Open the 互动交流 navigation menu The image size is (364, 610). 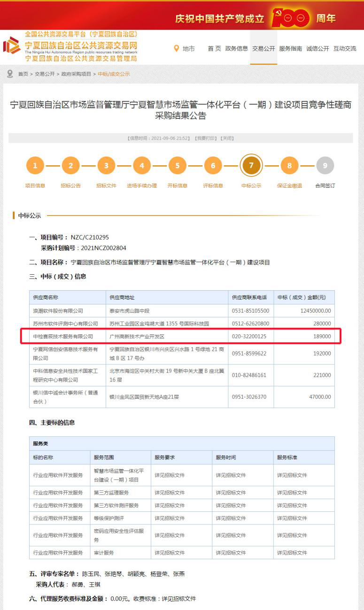click(x=345, y=48)
